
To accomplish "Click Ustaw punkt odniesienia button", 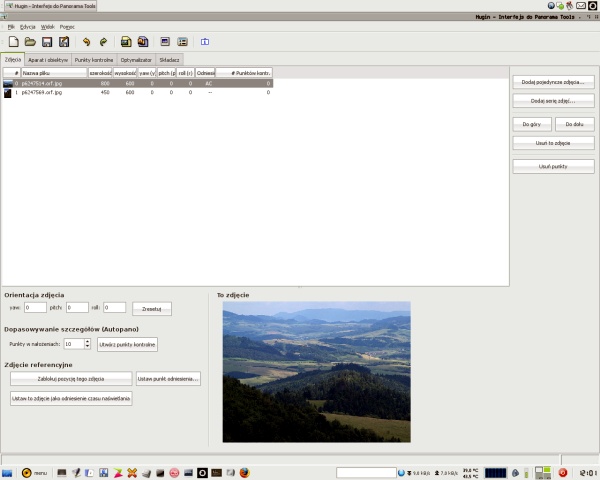I will click(168, 379).
